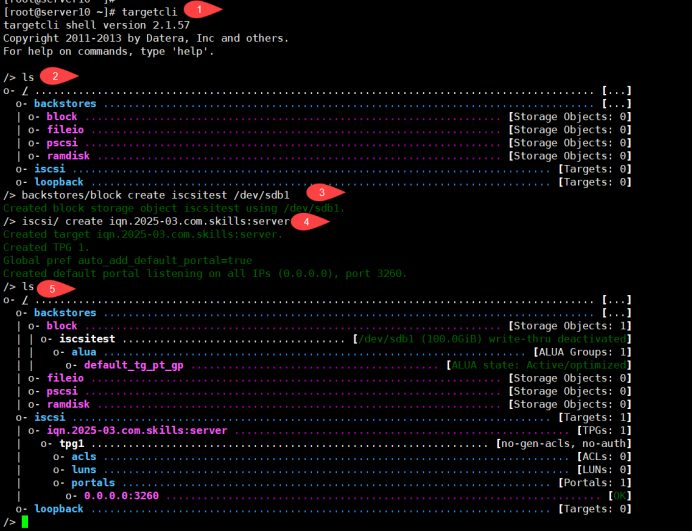Select the portals node under tpg1
This screenshot has width=693, height=532.
pos(93,482)
